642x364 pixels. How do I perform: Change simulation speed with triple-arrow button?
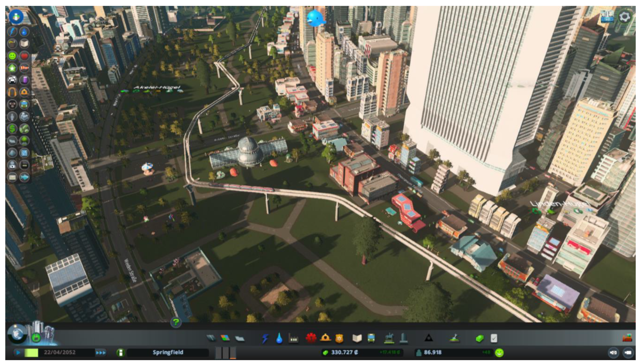click(x=101, y=353)
